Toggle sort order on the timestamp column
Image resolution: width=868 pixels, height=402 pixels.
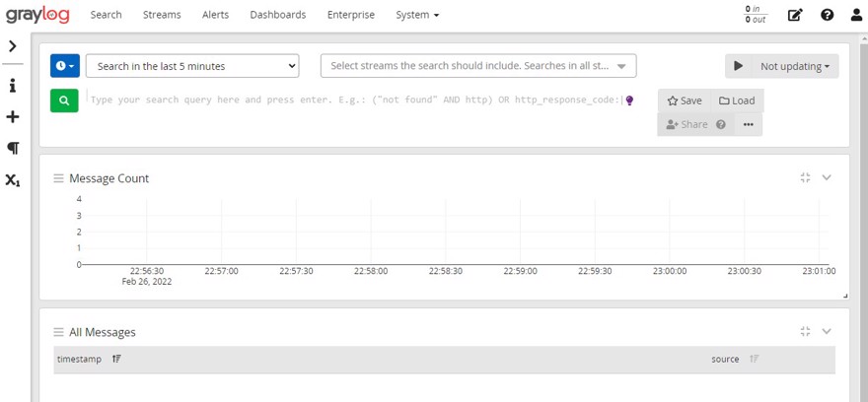point(116,359)
